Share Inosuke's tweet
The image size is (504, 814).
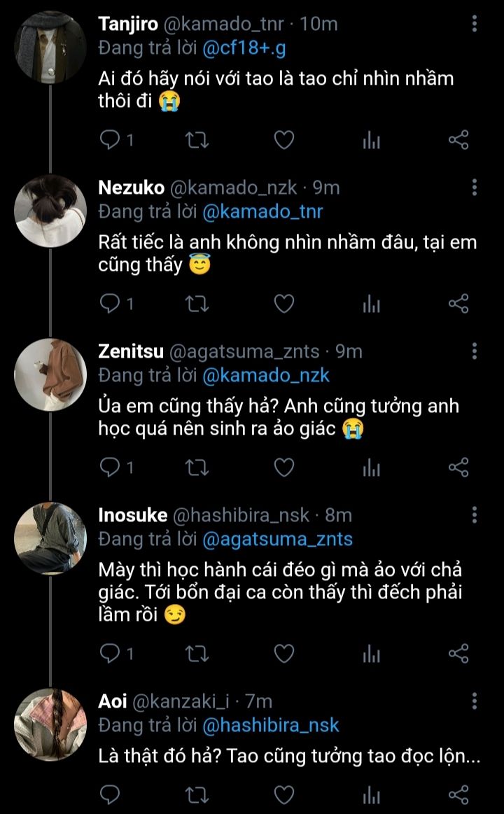pyautogui.click(x=458, y=654)
